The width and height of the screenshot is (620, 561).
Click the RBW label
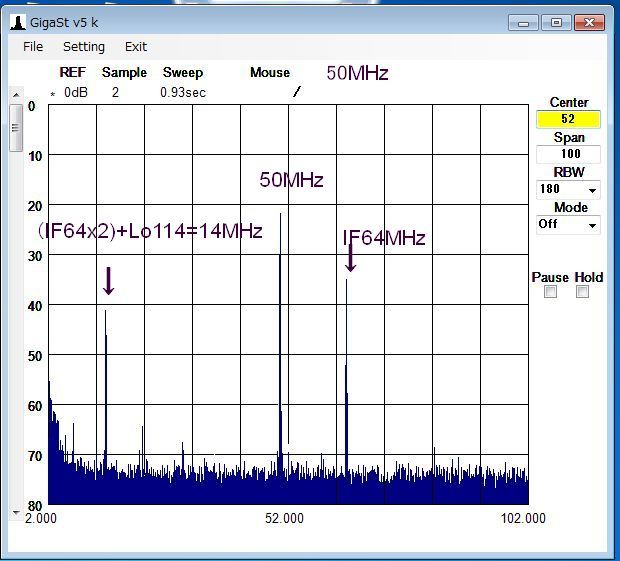[569, 172]
